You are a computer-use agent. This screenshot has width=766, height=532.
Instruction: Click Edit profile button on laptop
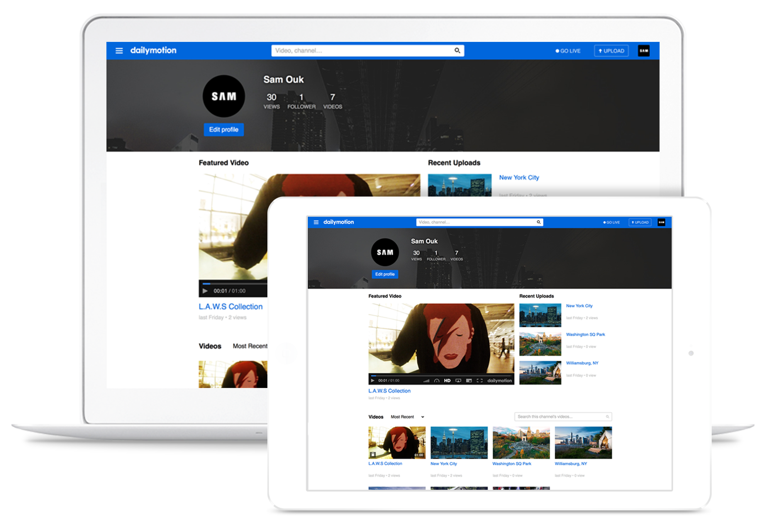click(224, 129)
